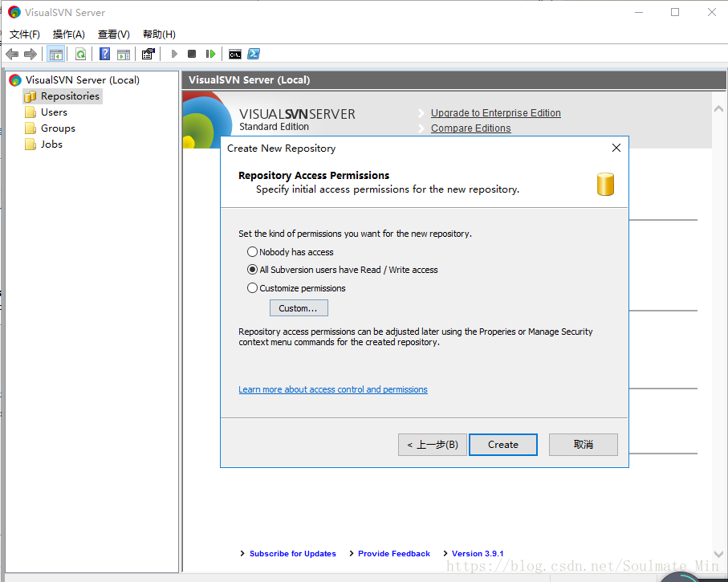
Task: Open the 'Compare Editions' link
Action: (x=471, y=128)
